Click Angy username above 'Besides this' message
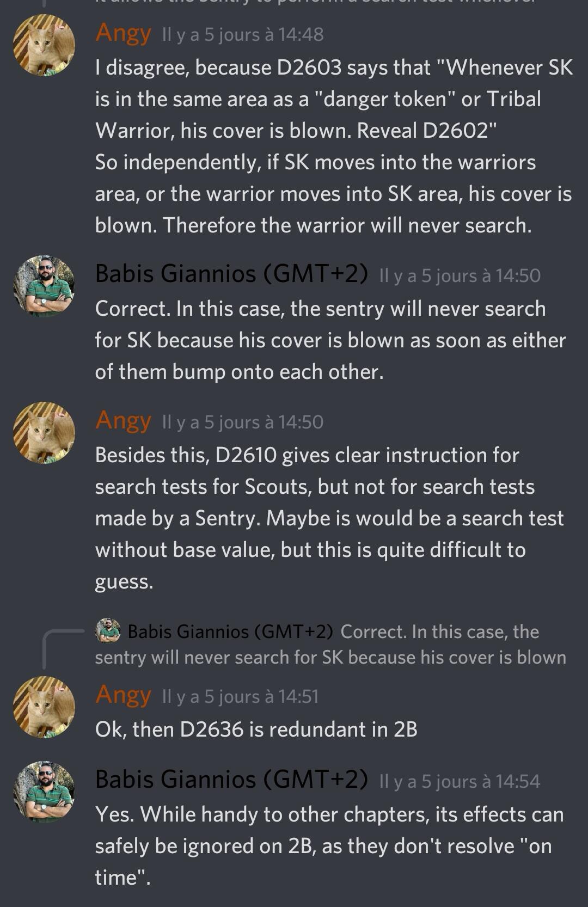588x907 pixels. (123, 421)
